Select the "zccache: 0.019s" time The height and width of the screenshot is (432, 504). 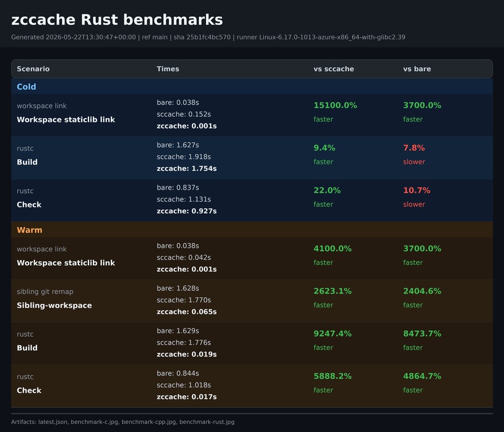pos(186,354)
